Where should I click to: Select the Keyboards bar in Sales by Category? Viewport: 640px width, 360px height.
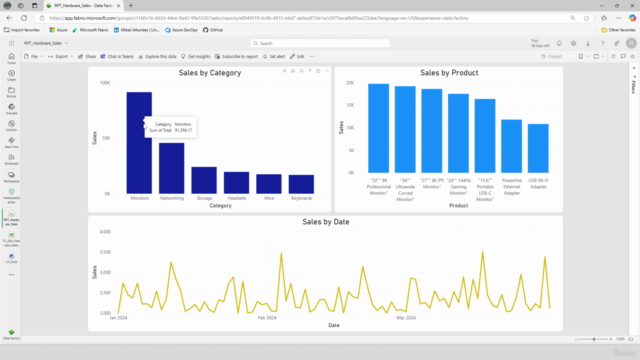[x=301, y=184]
